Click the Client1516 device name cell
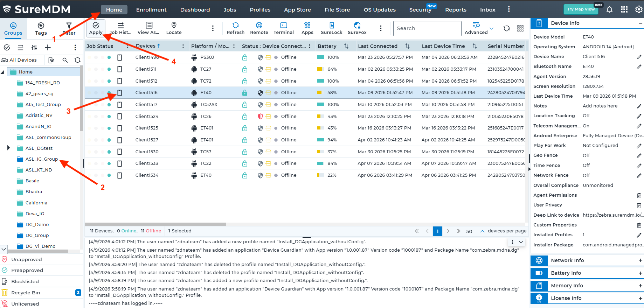The width and height of the screenshot is (644, 308). click(146, 93)
